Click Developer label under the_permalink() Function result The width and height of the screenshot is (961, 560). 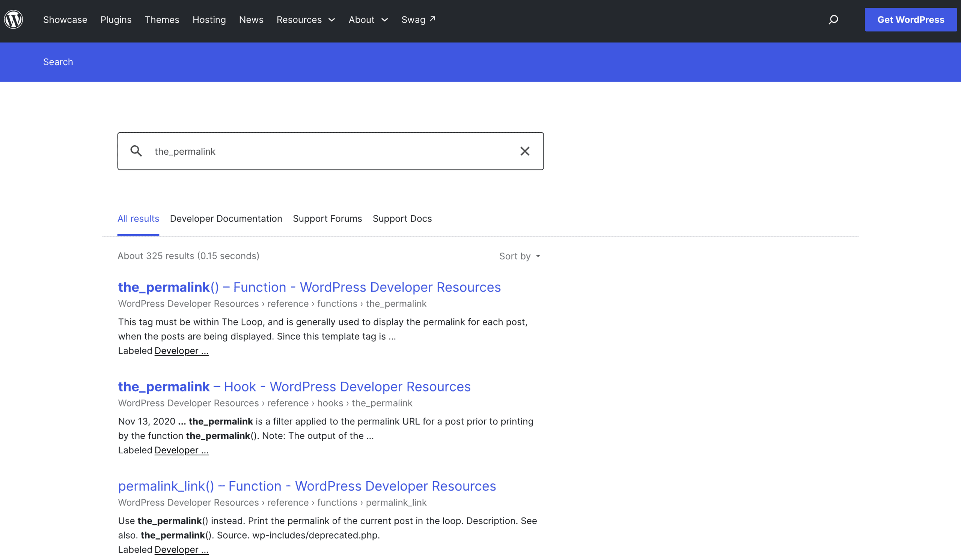[182, 351]
